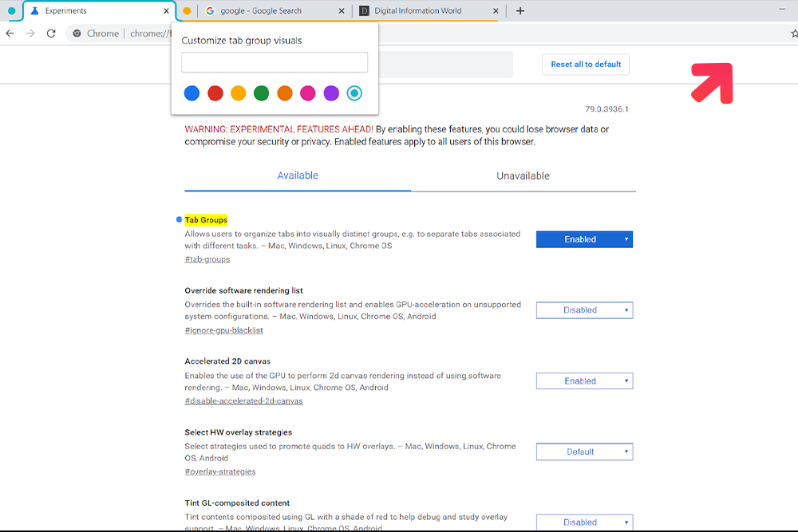Open Select HW overlay strategies dropdown
This screenshot has width=798, height=532.
pos(584,451)
